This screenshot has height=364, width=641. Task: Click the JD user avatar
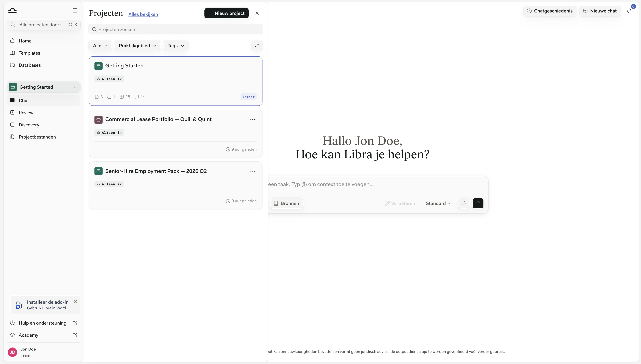(x=12, y=352)
